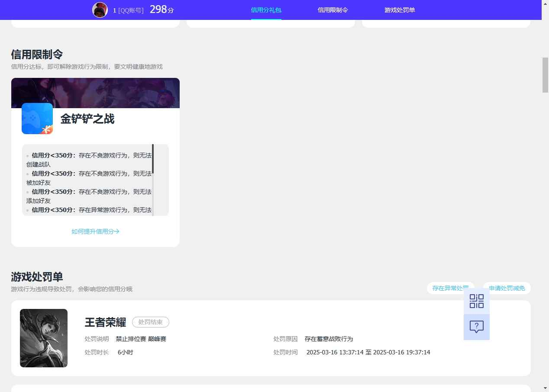Screen dimensions: 549x392
Task: Click the user avatar in header
Action: [100, 10]
